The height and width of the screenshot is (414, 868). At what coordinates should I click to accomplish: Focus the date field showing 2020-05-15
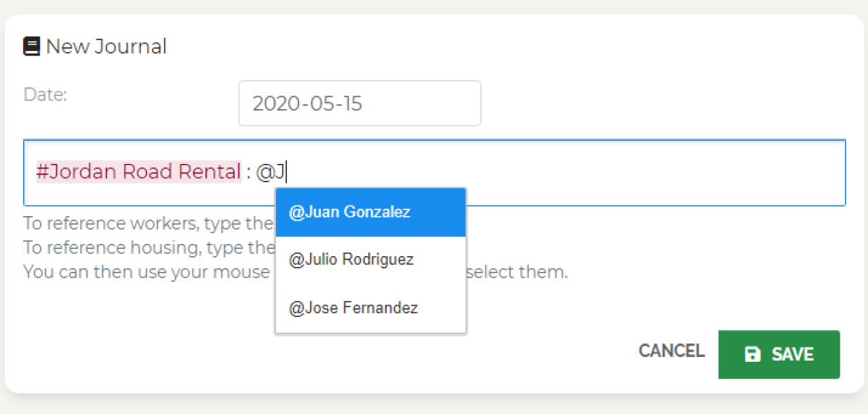tap(359, 103)
